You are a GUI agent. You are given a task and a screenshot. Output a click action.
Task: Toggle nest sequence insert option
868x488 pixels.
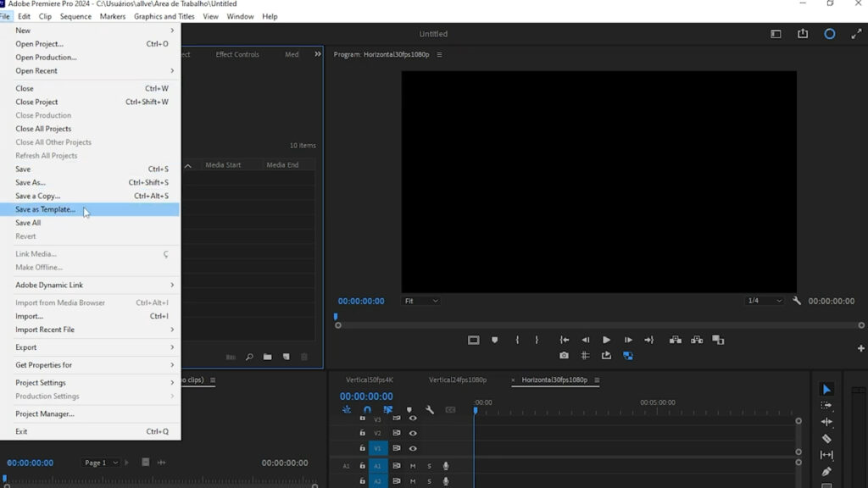pyautogui.click(x=347, y=410)
